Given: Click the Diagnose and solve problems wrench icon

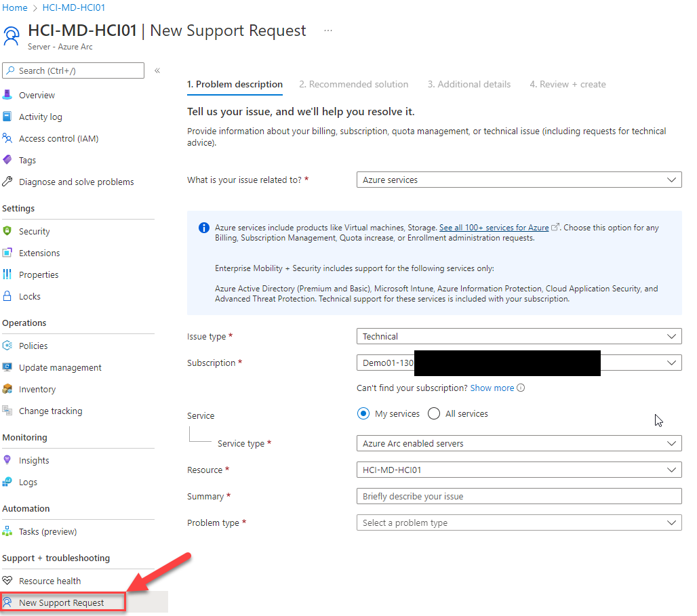Looking at the screenshot, I should pyautogui.click(x=7, y=182).
